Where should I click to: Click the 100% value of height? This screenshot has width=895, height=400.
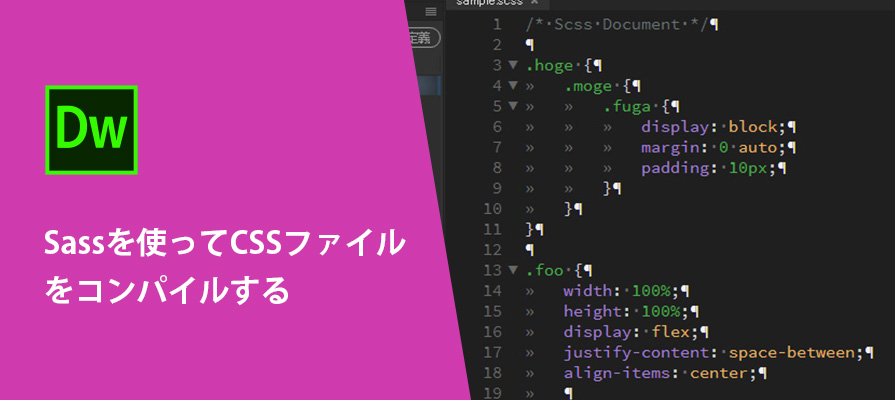(x=662, y=312)
